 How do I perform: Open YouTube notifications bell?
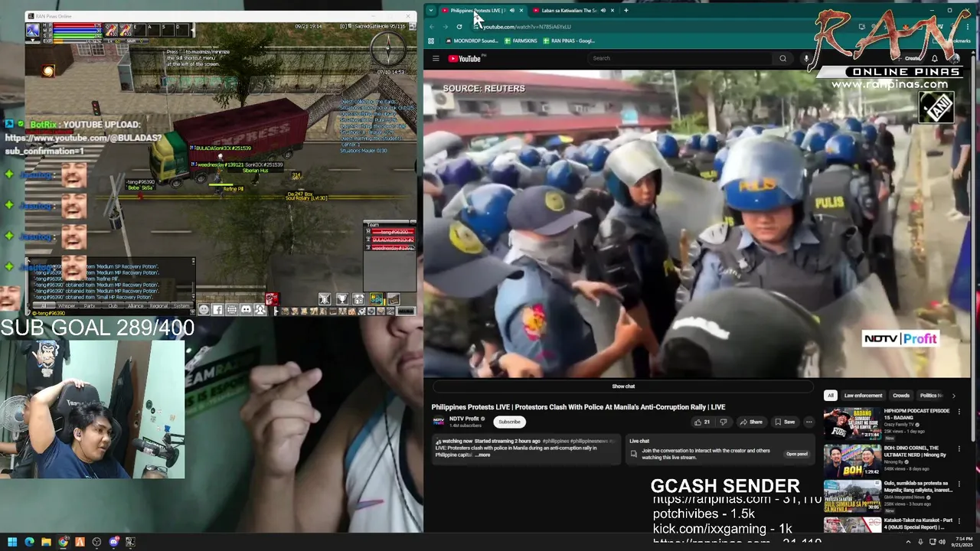click(x=935, y=58)
